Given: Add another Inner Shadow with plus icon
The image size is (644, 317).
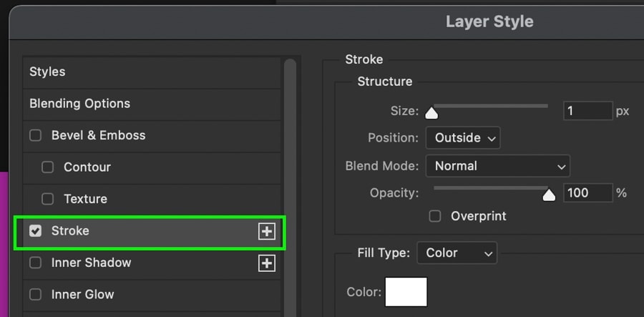Looking at the screenshot, I should coord(267,263).
